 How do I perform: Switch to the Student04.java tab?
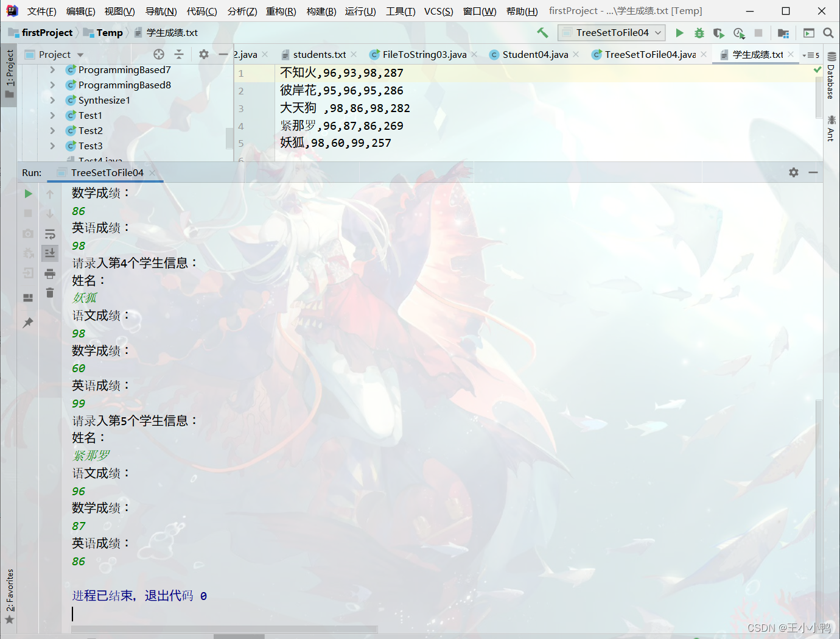(x=535, y=55)
